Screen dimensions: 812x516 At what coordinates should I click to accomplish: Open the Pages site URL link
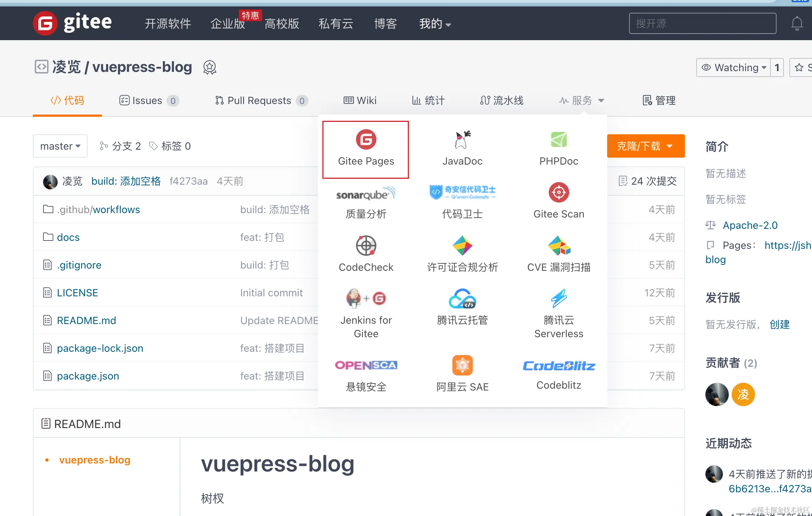coord(788,245)
